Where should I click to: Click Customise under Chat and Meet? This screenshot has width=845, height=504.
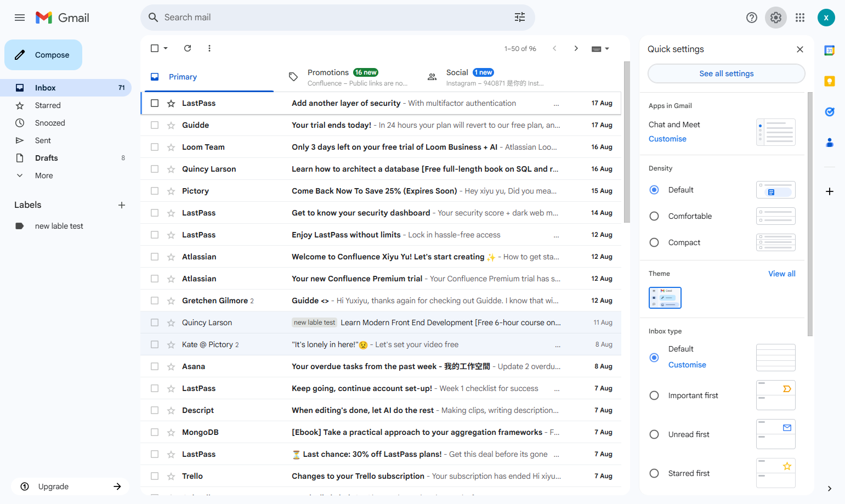coord(667,139)
